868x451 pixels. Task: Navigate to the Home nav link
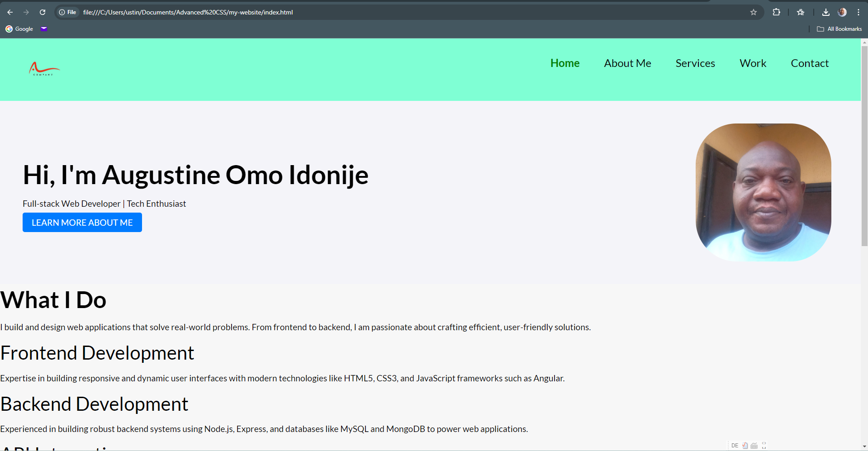(x=565, y=63)
